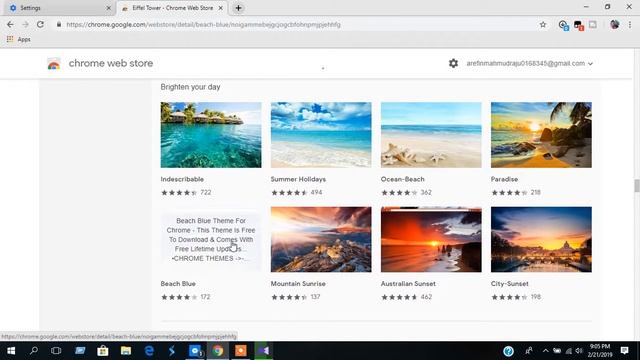This screenshot has height=360, width=640.
Task: Open the Action Center notifications
Action: [624, 351]
